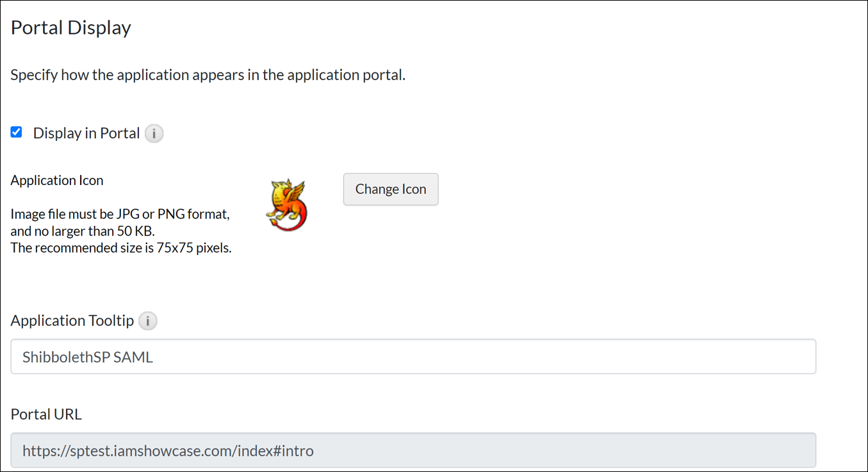Click 'ShibbolethSP' in the Application Tooltip field

tap(65, 357)
